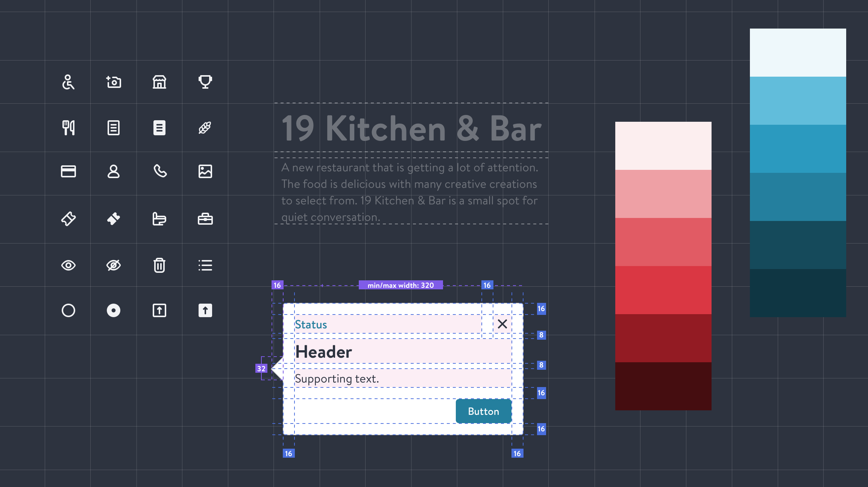The width and height of the screenshot is (868, 487).
Task: Select the phone handset icon
Action: (160, 171)
